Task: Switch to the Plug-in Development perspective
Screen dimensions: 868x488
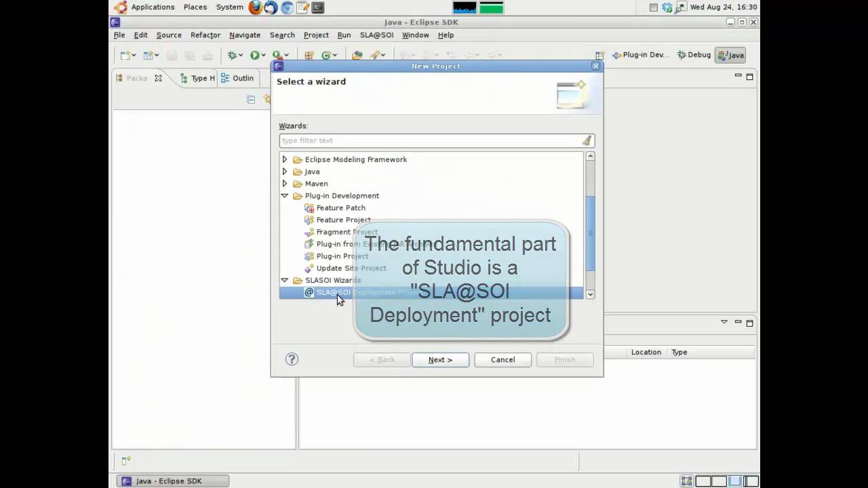Action: click(641, 55)
